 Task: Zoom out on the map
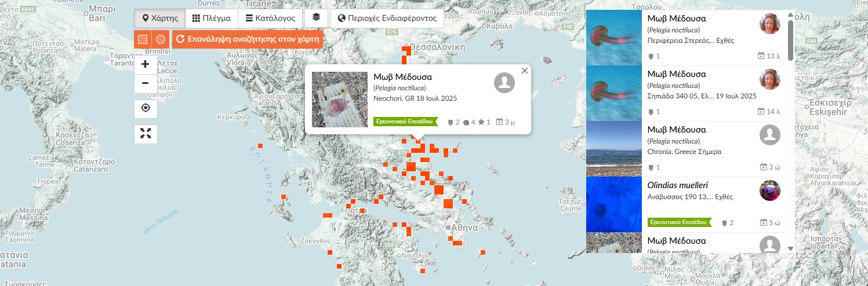coord(146,83)
